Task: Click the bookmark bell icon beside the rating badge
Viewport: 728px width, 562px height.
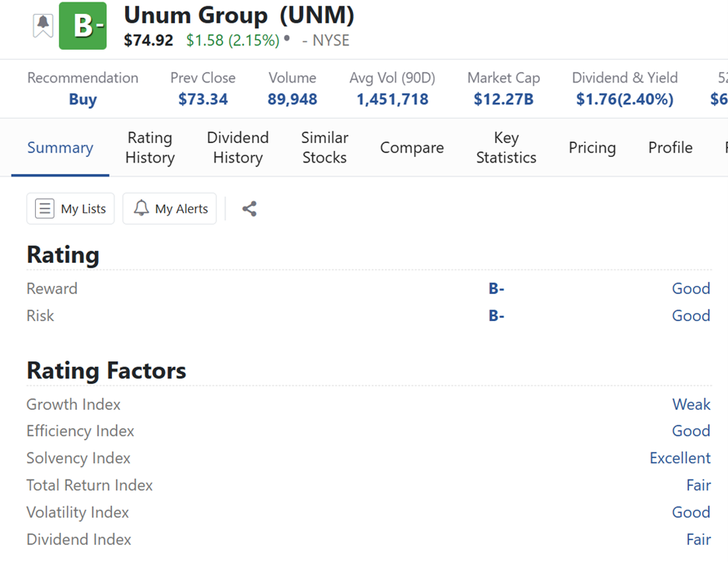Action: tap(44, 25)
